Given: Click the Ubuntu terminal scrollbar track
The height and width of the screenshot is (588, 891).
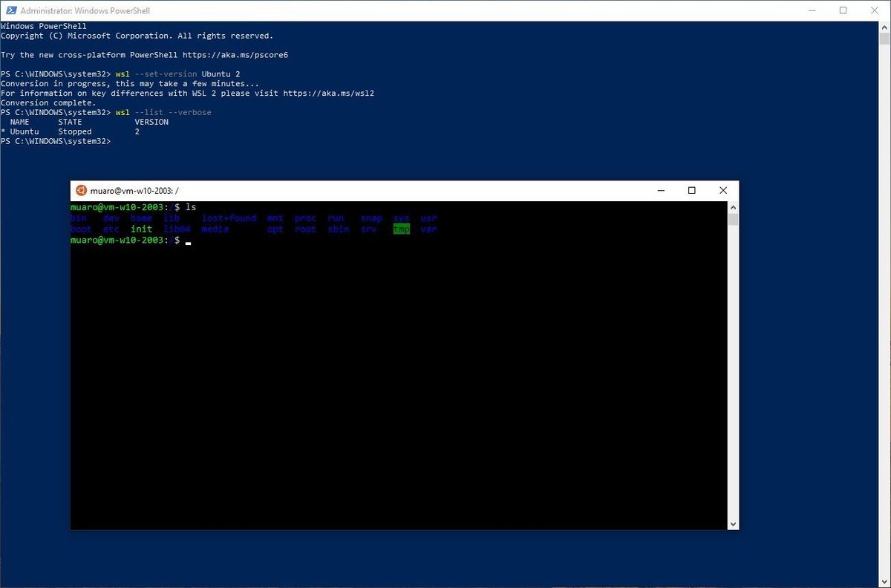Looking at the screenshot, I should (733, 371).
